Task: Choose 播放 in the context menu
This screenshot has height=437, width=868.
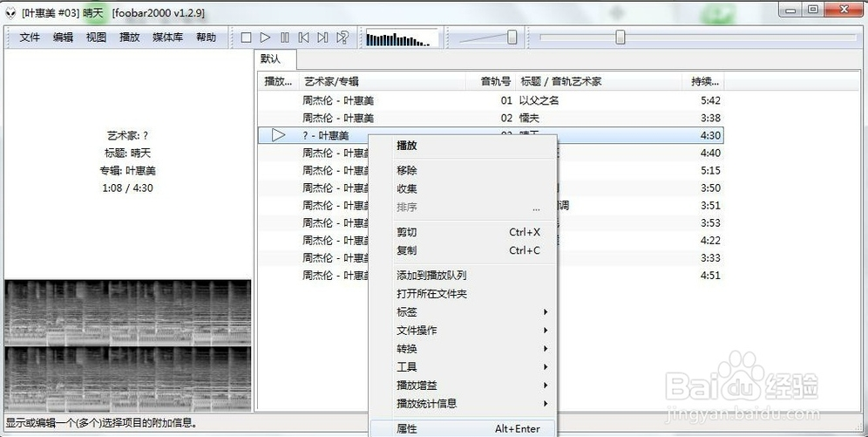Action: 462,146
